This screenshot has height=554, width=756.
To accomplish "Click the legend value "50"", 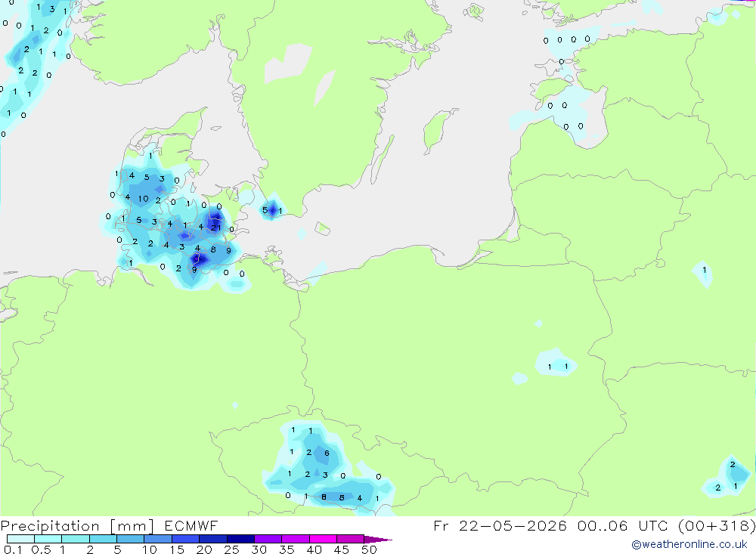I will [369, 549].
